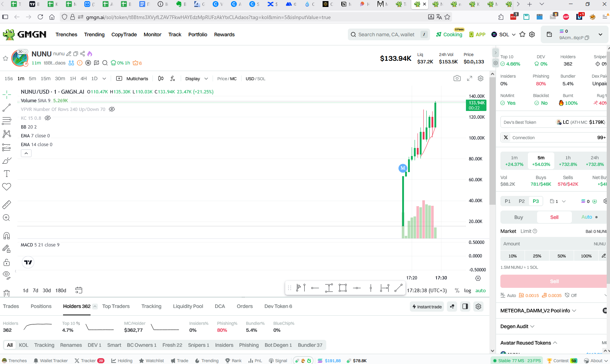Image resolution: width=610 pixels, height=364 pixels.
Task: Go to the Portfolio tab
Action: click(198, 34)
